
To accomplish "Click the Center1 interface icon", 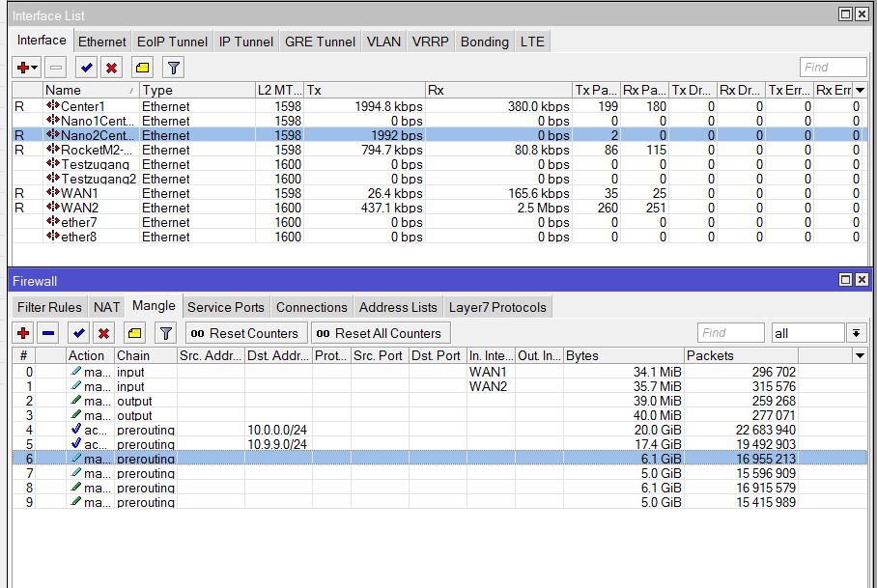I will click(53, 105).
